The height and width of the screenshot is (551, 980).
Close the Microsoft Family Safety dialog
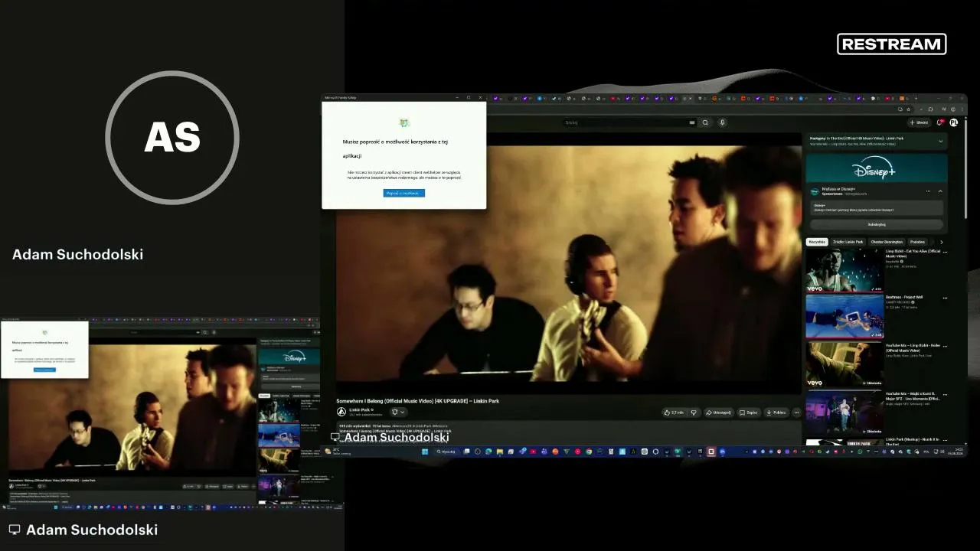tap(480, 98)
